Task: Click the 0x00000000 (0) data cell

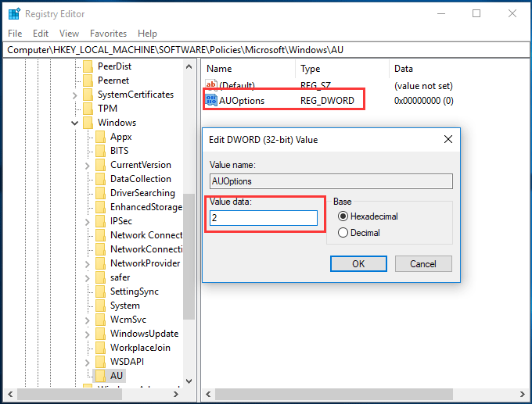Action: (x=424, y=101)
